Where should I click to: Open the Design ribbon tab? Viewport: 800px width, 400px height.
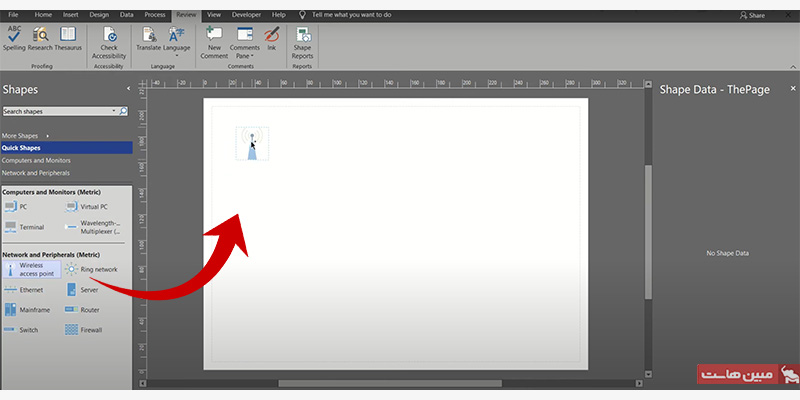click(x=98, y=16)
